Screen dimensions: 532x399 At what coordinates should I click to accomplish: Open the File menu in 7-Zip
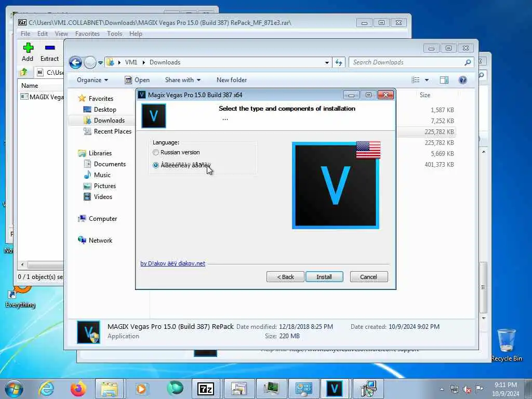[25, 34]
